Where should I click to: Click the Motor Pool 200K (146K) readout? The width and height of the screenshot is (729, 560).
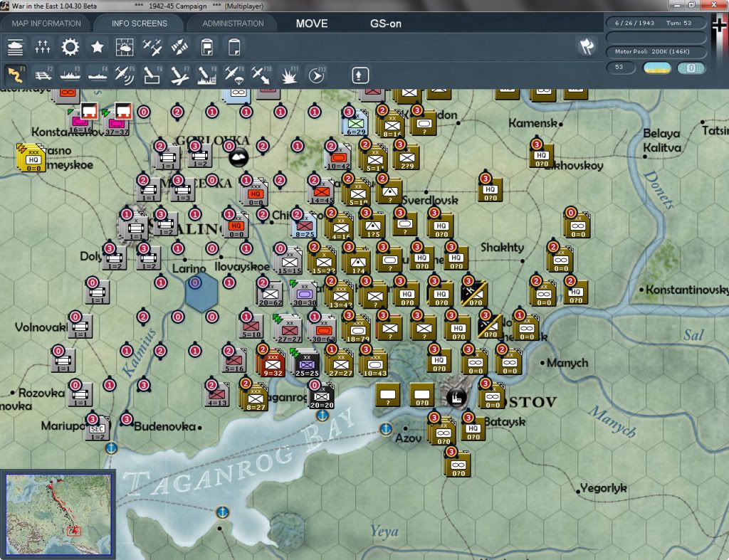click(656, 51)
